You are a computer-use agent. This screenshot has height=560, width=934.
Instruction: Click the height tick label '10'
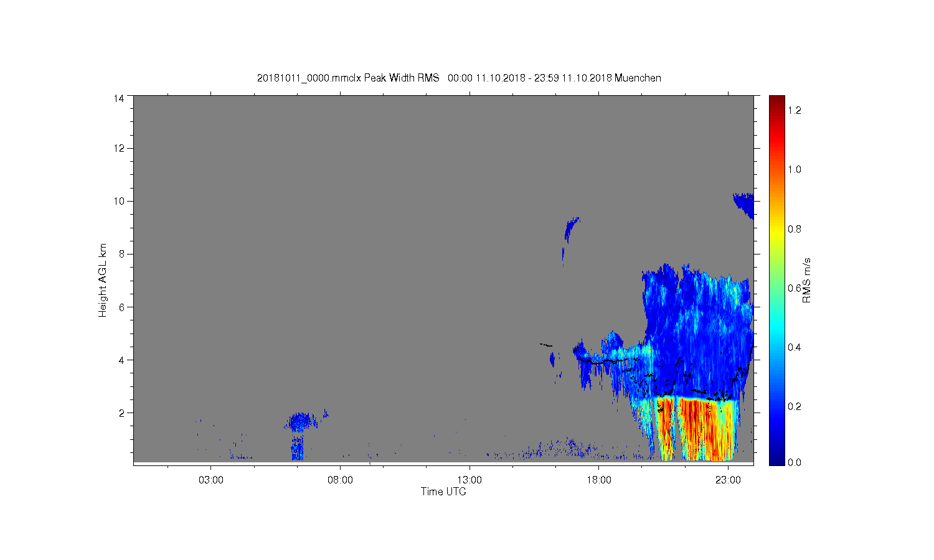tap(119, 201)
